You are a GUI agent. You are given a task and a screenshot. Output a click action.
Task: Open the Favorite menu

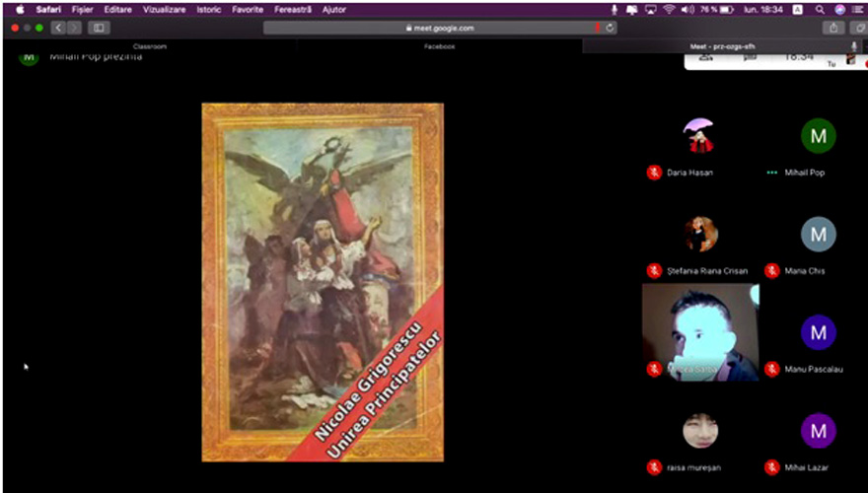(x=248, y=10)
